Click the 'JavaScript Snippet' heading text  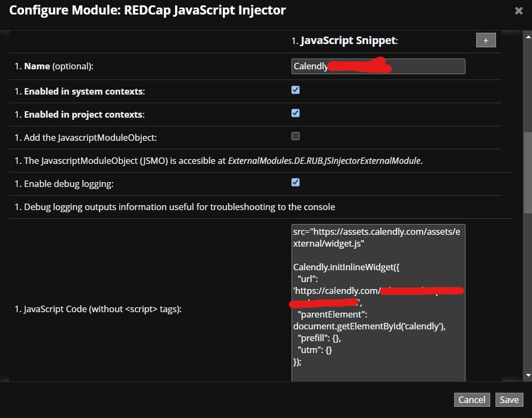click(x=349, y=40)
